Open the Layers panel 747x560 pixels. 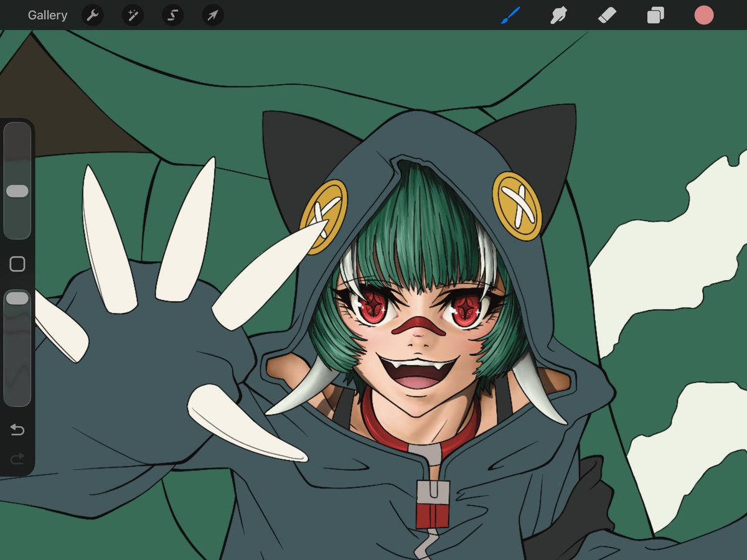tap(655, 16)
